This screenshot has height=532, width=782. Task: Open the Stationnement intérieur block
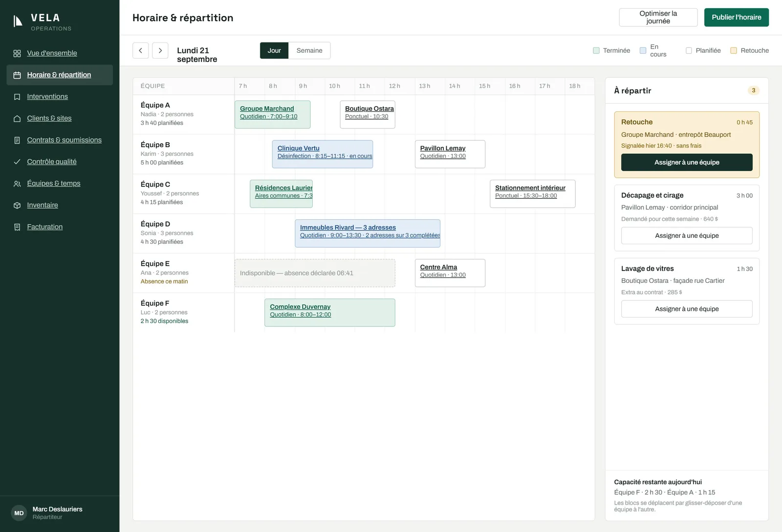[x=533, y=193]
